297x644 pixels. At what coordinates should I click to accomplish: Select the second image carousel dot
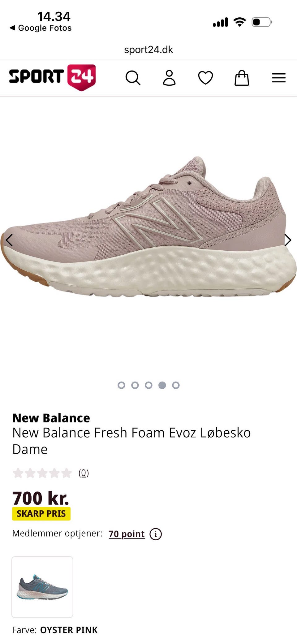pos(135,385)
